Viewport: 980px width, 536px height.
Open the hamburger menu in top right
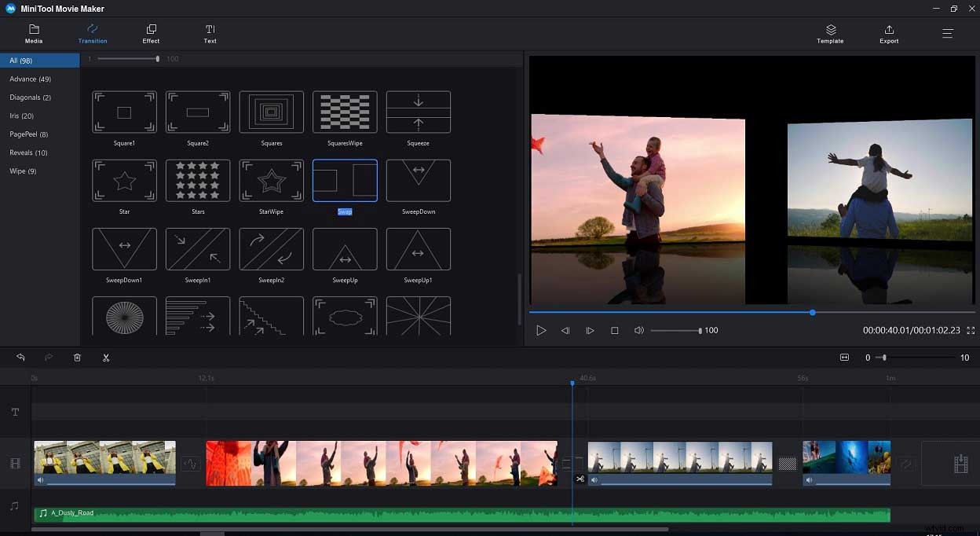(x=947, y=33)
